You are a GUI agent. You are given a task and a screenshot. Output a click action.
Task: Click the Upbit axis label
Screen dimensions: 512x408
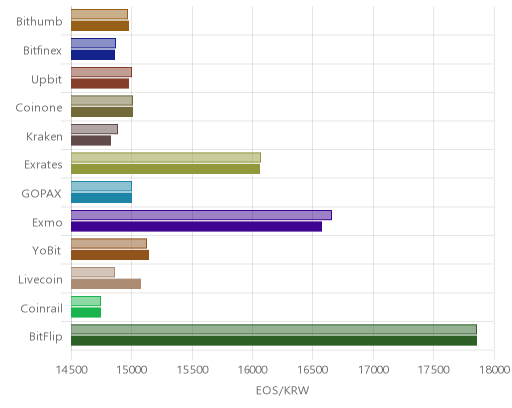pyautogui.click(x=46, y=80)
